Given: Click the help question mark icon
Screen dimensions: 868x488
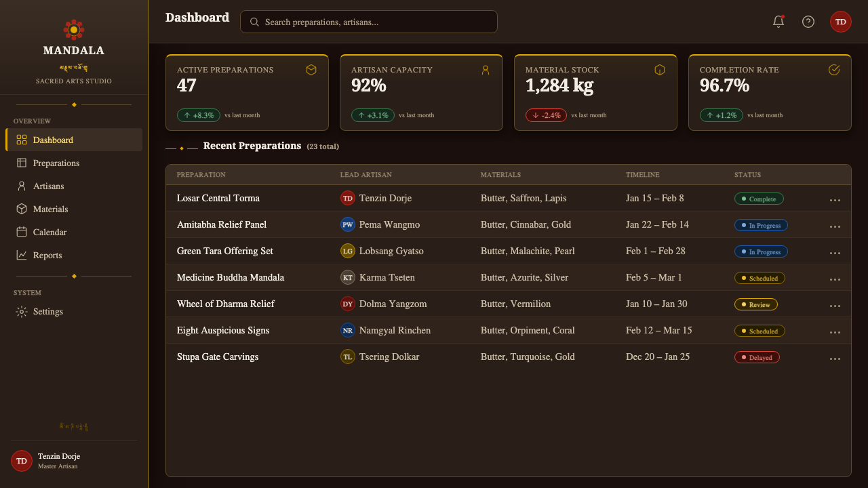Looking at the screenshot, I should point(808,22).
